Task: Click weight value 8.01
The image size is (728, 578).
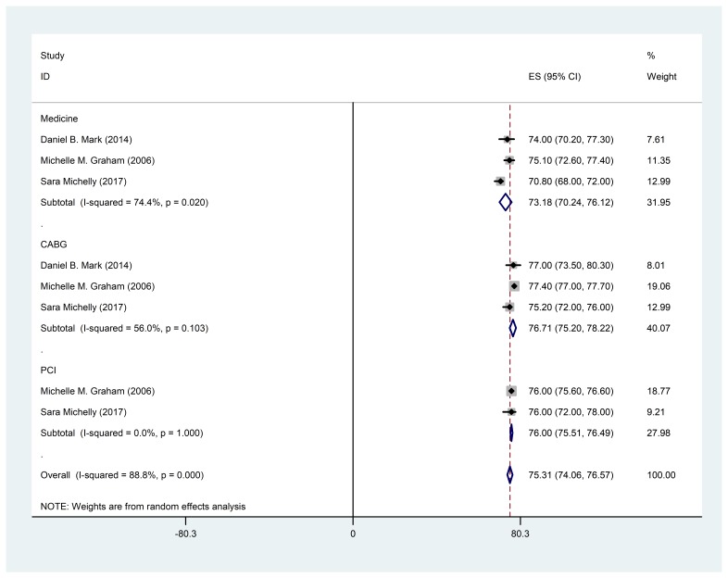Action: click(x=656, y=266)
